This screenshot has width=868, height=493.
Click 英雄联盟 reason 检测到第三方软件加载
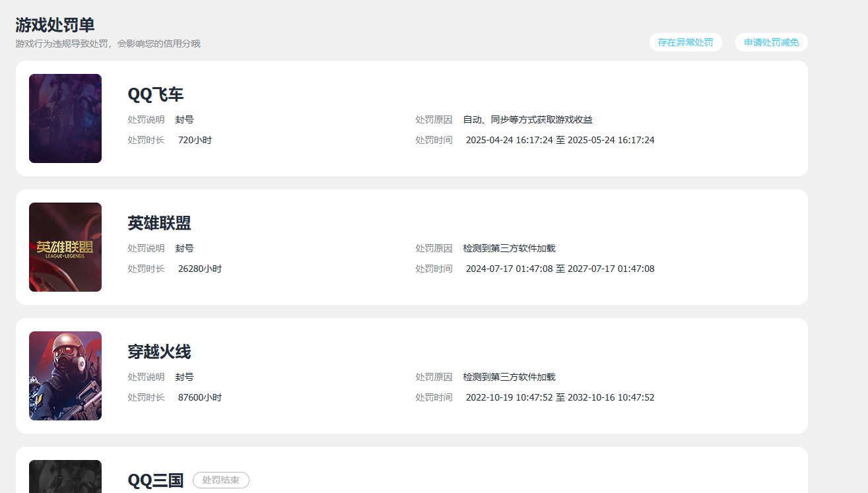tap(510, 248)
